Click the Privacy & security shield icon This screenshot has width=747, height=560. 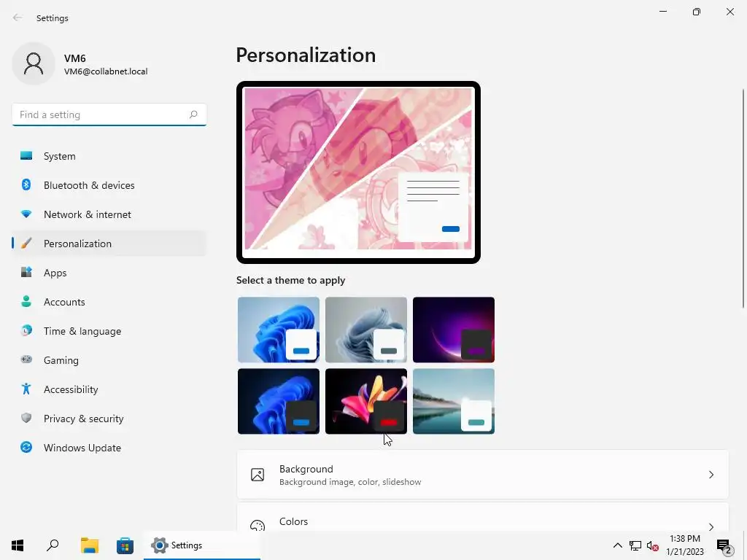[26, 418]
